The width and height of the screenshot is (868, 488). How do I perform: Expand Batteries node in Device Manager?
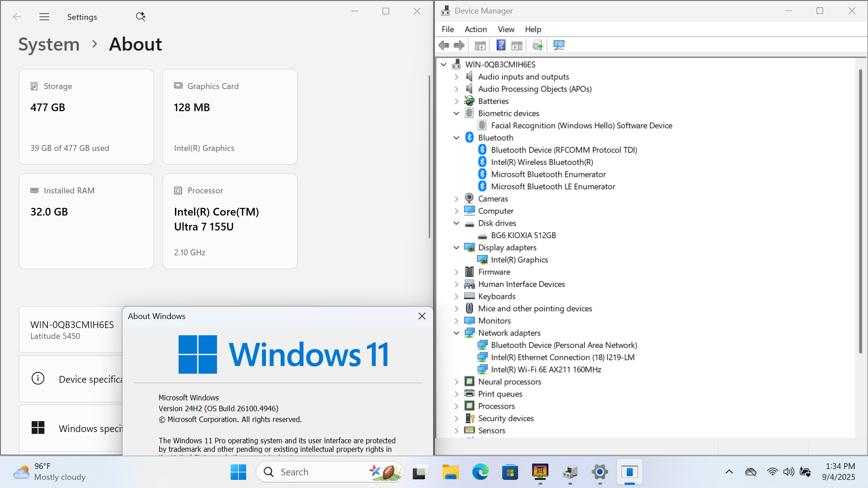click(456, 101)
